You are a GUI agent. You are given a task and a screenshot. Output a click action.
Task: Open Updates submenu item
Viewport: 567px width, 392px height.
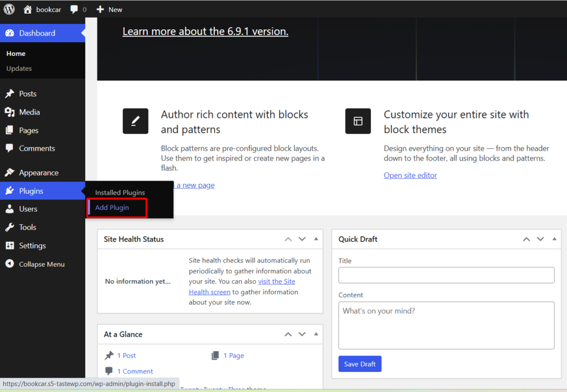[x=19, y=68]
